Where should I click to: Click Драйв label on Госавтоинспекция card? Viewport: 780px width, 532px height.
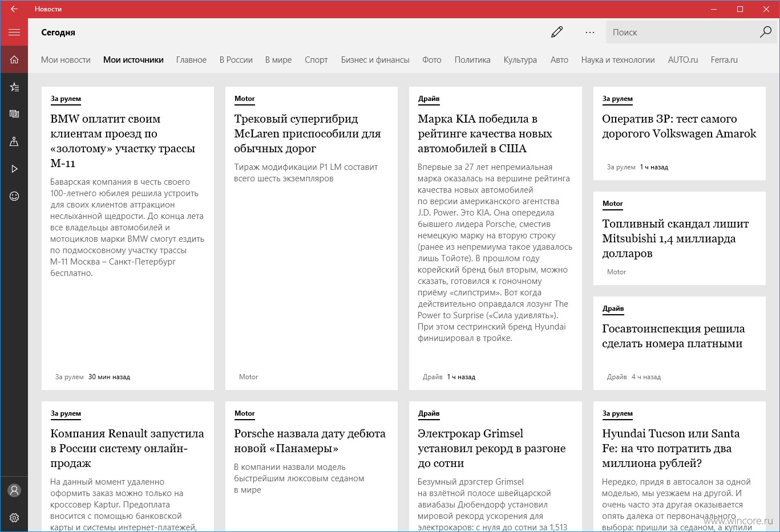tap(613, 308)
